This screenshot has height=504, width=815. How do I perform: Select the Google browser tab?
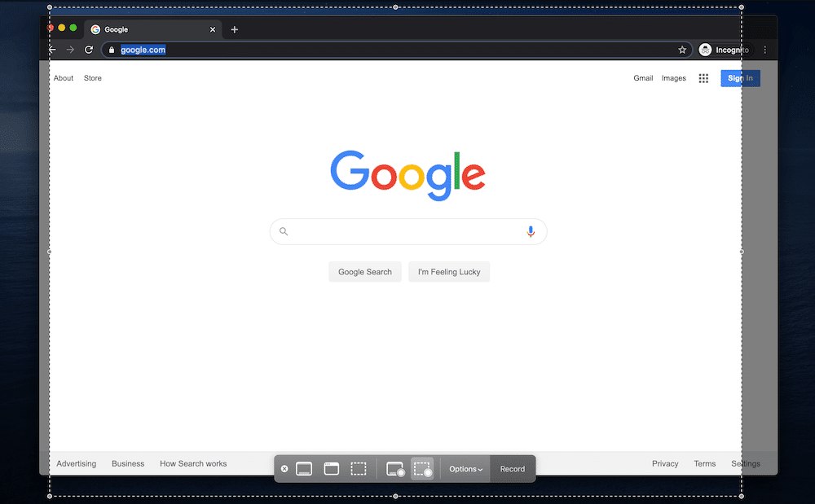click(153, 29)
